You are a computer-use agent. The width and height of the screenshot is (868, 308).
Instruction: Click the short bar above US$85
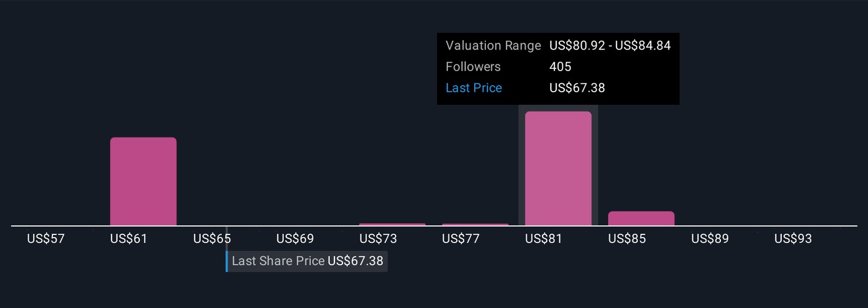click(x=641, y=218)
